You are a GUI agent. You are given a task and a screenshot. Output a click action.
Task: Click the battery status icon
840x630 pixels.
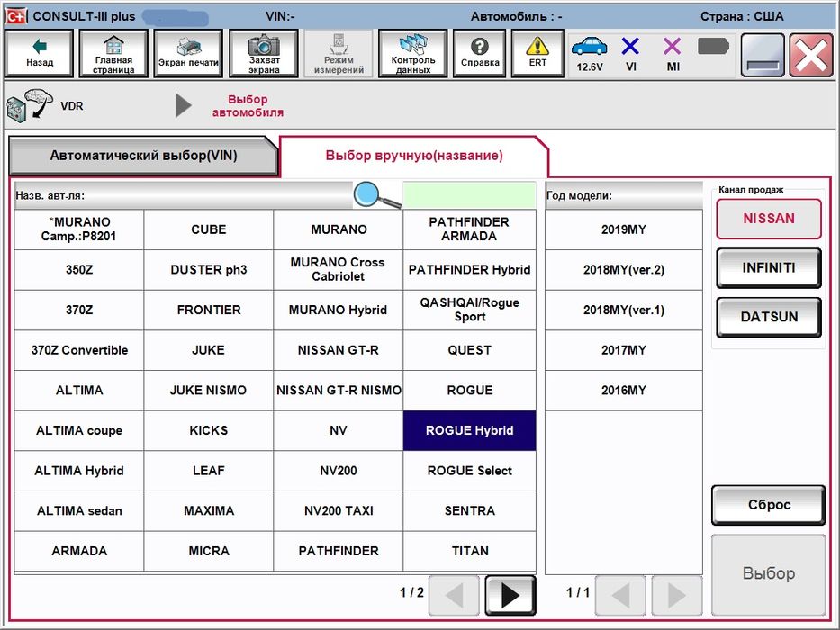point(713,47)
